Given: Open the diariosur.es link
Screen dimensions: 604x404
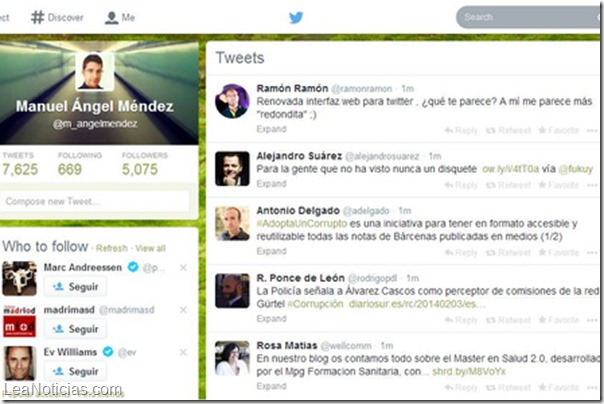Looking at the screenshot, I should point(417,304).
